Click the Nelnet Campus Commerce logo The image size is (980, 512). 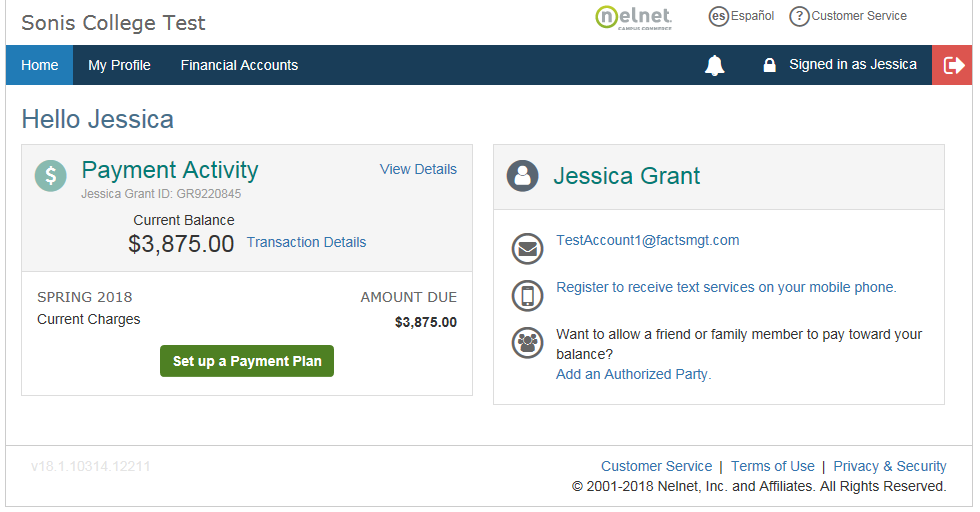tap(633, 18)
